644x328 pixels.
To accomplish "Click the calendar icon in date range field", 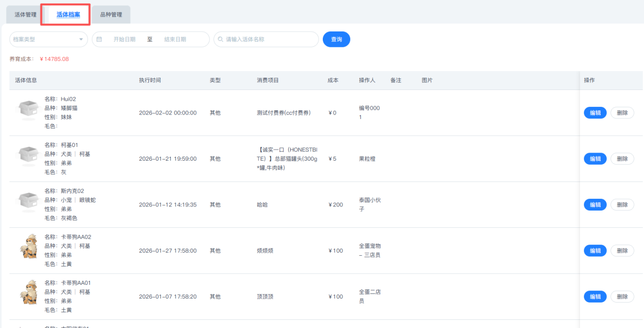I will point(99,40).
